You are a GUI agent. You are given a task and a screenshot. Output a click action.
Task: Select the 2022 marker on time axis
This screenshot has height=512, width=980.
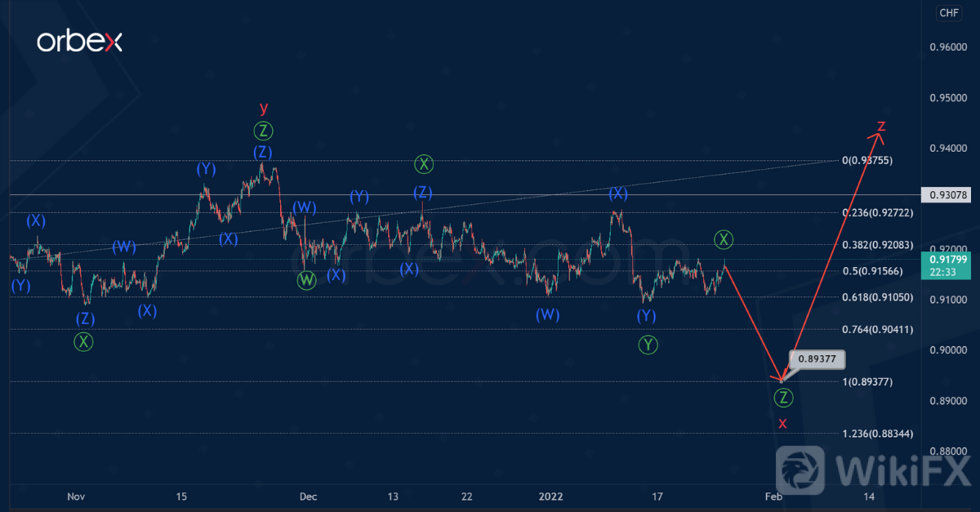click(x=550, y=496)
